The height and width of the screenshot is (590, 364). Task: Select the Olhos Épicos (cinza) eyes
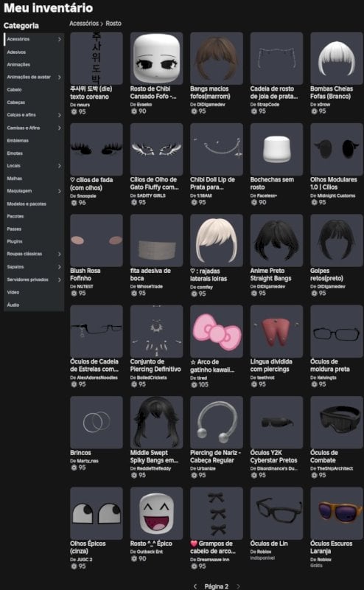97,513
